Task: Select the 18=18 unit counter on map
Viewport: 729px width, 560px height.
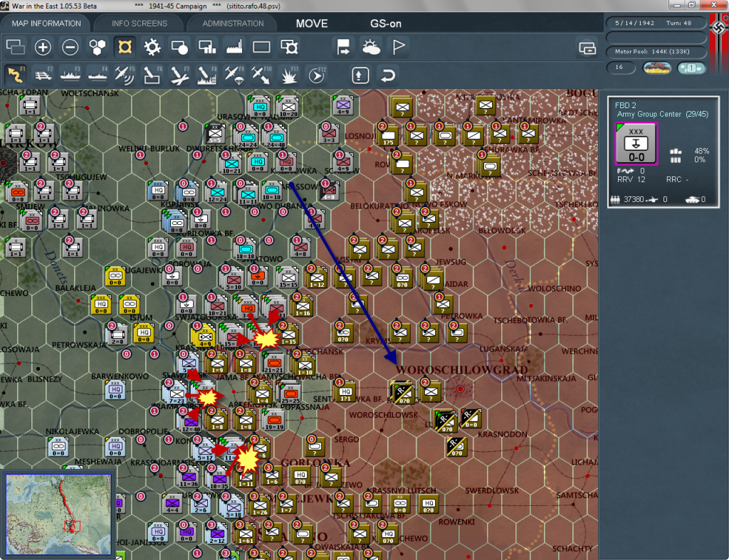Action: tap(245, 250)
